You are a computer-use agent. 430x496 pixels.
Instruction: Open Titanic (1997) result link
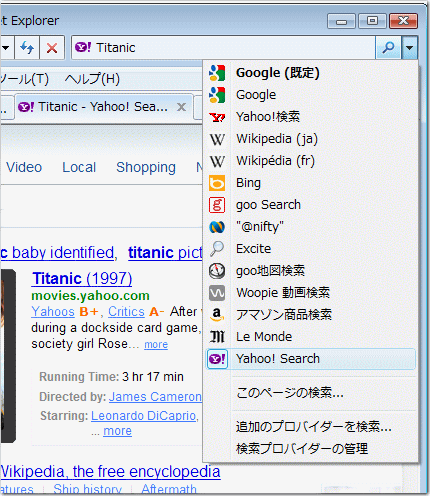pyautogui.click(x=82, y=279)
